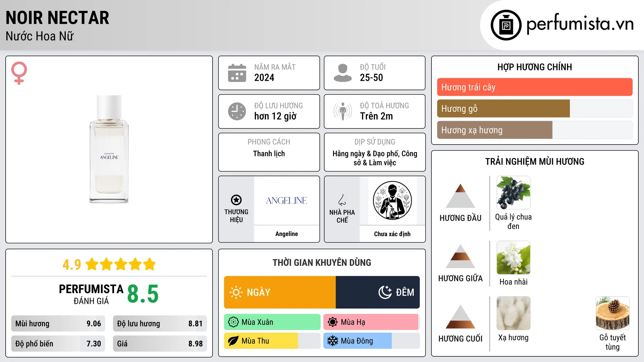Open the Noir Nectar bottle product image

click(109, 149)
